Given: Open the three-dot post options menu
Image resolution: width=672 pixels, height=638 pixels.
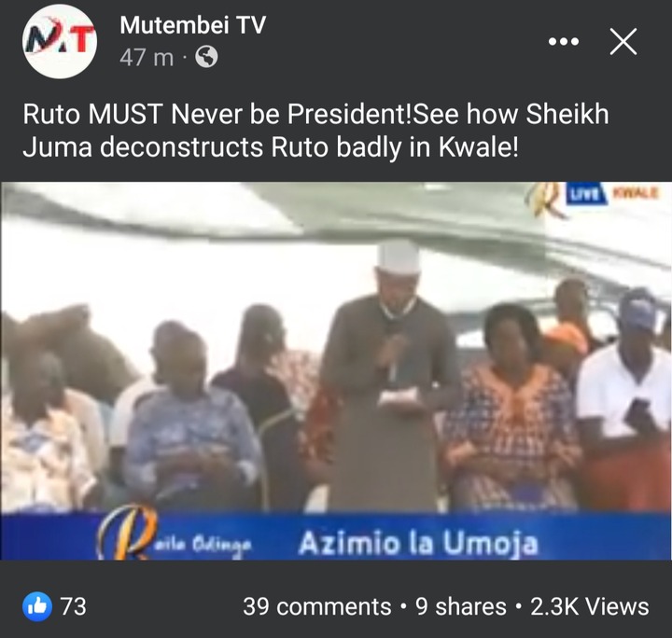Looking at the screenshot, I should click(x=564, y=42).
